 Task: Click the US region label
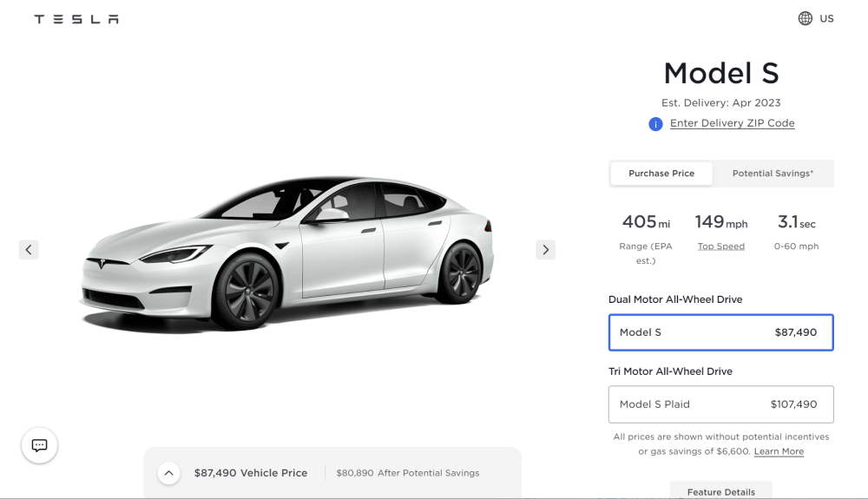pos(826,18)
